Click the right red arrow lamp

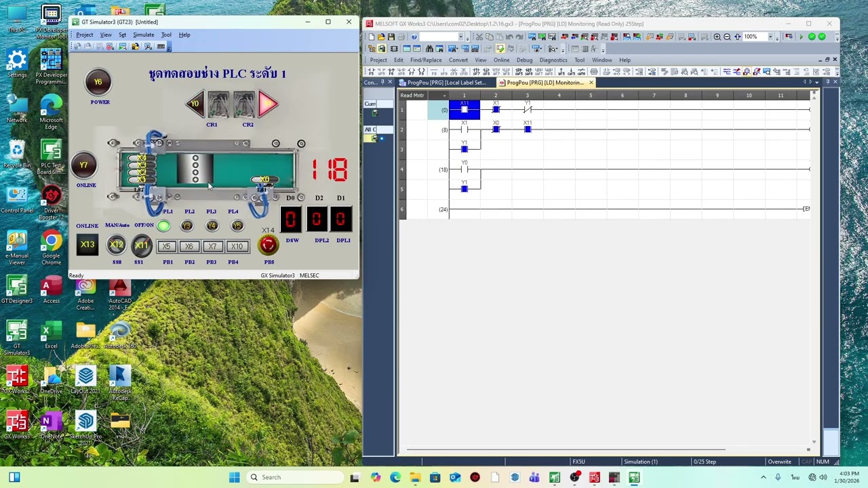coord(269,104)
